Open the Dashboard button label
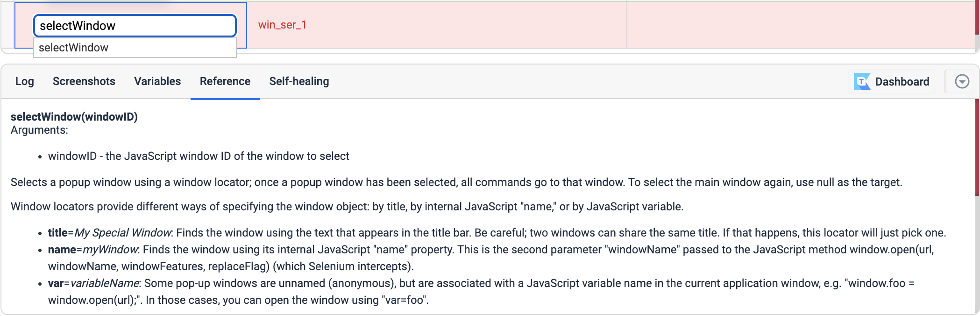Screen dimensions: 980x316 (902, 82)
